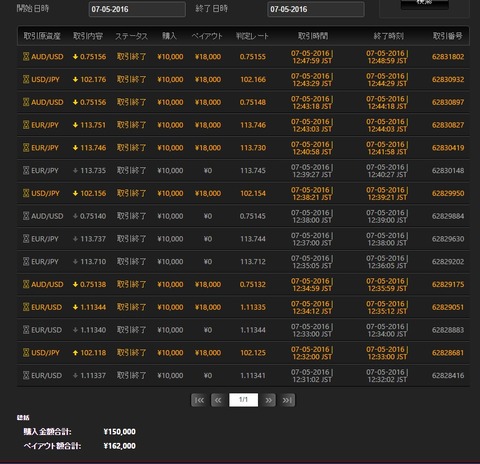
Task: Click the hourglass icon for trade 62829175
Action: (x=26, y=284)
